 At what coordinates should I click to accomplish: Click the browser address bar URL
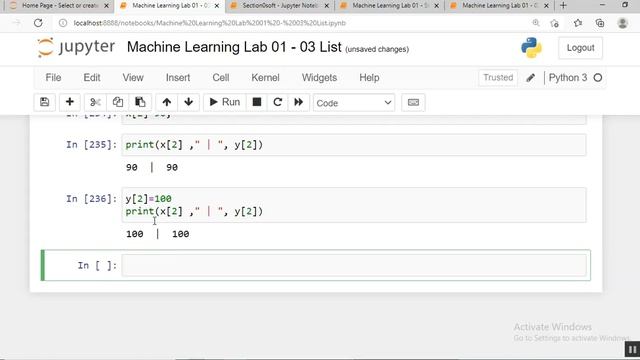coord(210,23)
